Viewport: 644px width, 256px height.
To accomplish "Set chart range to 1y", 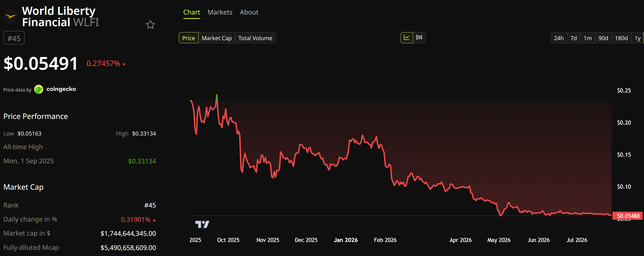I will pyautogui.click(x=638, y=38).
